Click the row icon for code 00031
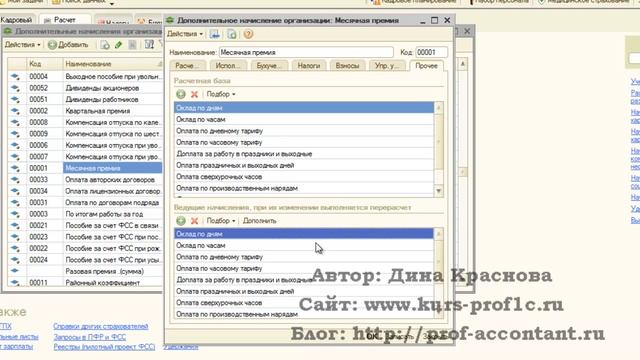 (x=16, y=202)
